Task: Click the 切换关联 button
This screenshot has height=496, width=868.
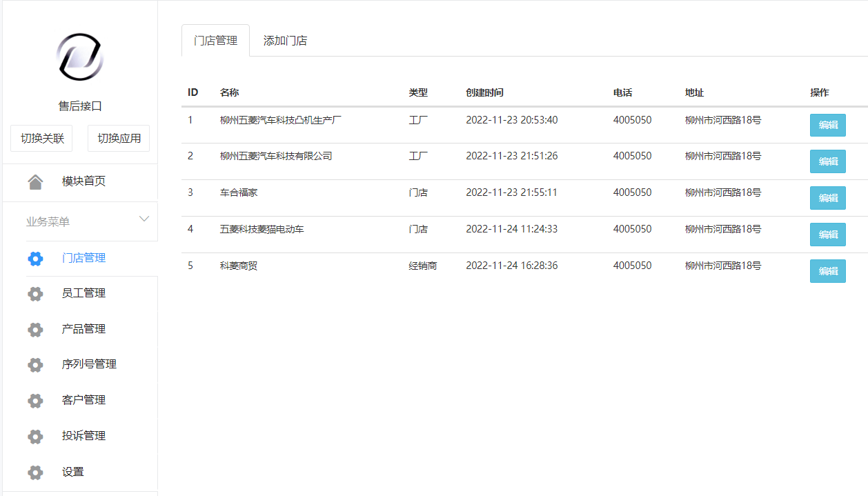Action: click(42, 139)
